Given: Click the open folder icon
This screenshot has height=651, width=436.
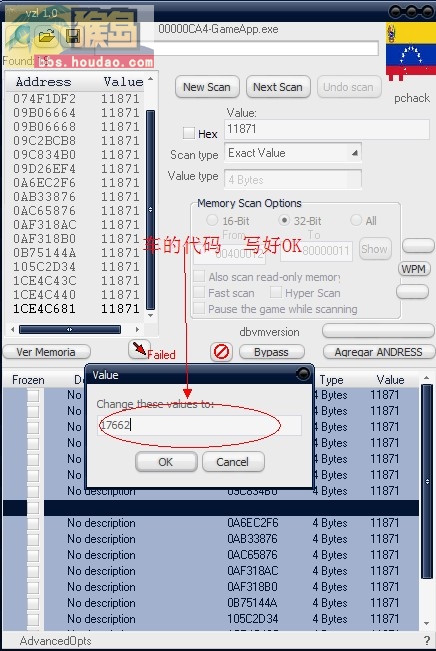Looking at the screenshot, I should pyautogui.click(x=47, y=37).
